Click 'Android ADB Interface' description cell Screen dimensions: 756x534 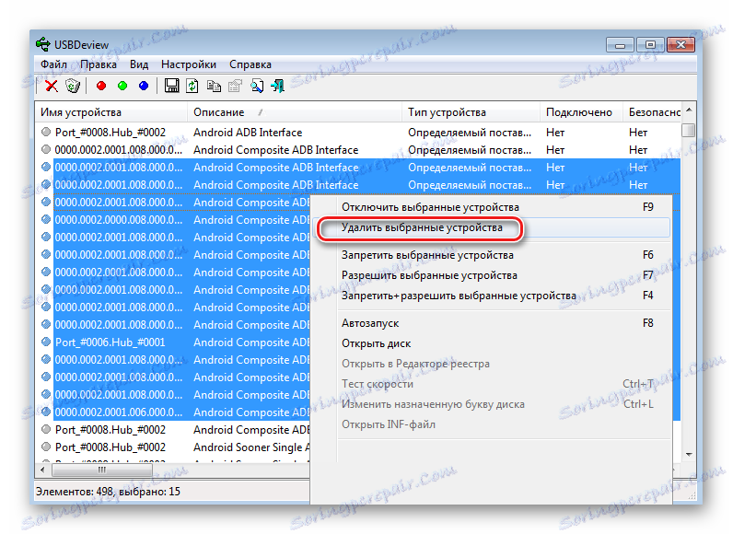(248, 132)
